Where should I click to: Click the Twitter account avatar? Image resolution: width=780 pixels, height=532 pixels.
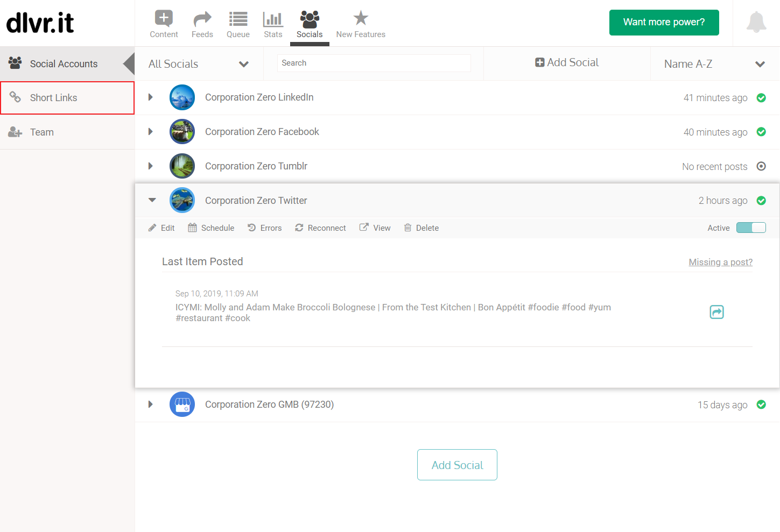coord(182,200)
